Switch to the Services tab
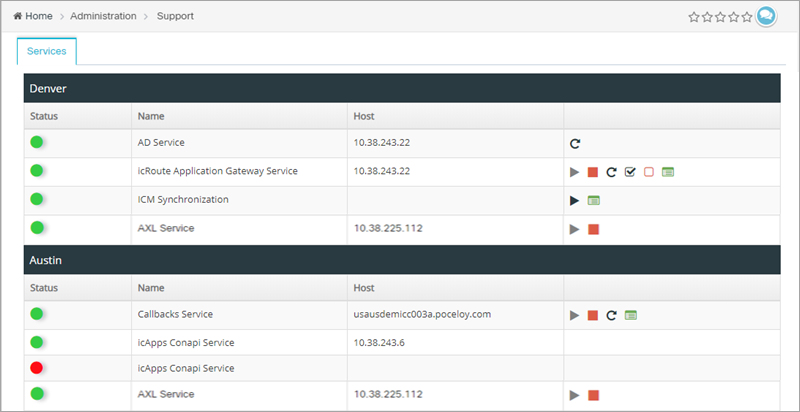 (46, 51)
